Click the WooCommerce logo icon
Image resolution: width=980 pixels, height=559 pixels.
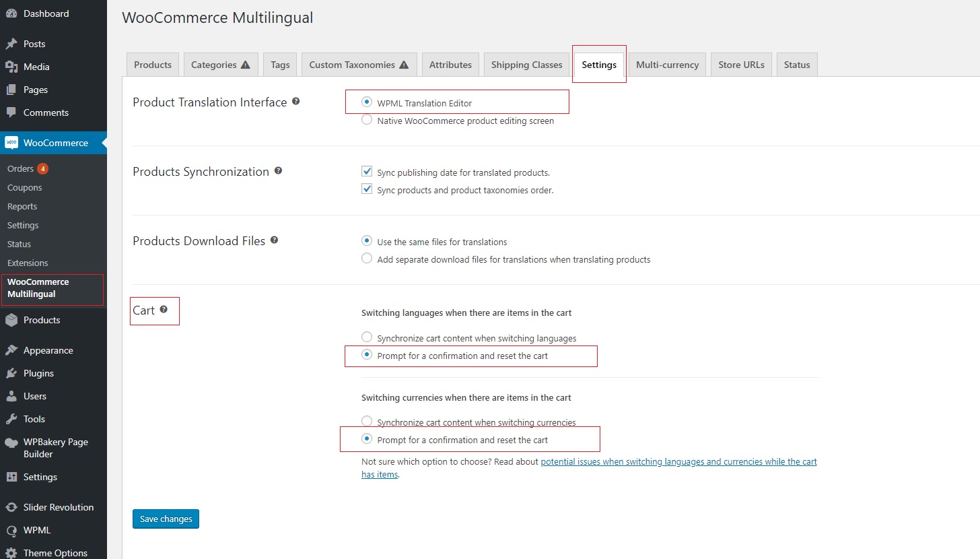click(x=11, y=143)
